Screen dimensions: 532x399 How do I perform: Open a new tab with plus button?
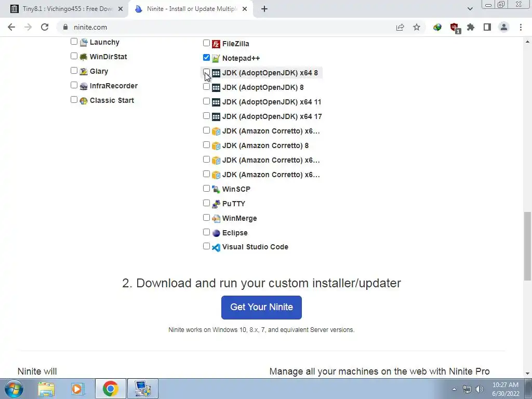[x=264, y=9]
